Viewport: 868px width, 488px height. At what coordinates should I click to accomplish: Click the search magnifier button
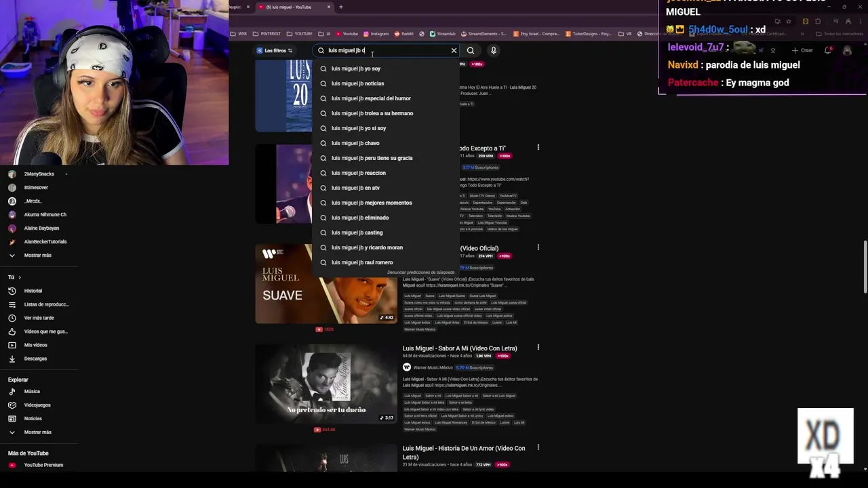471,50
